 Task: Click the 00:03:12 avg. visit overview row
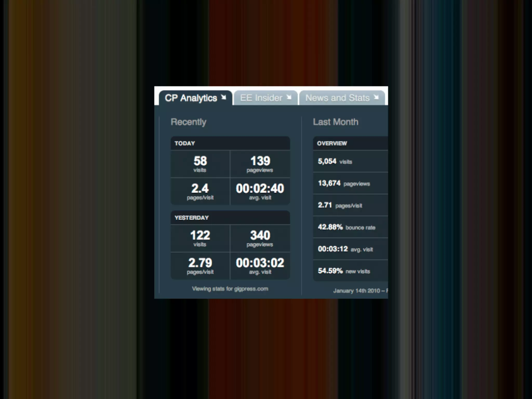coord(350,249)
